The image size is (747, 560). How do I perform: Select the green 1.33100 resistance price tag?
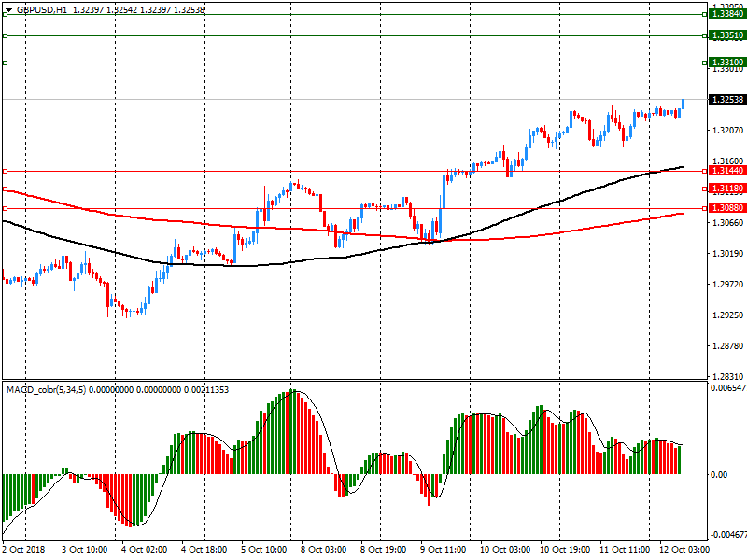click(726, 62)
